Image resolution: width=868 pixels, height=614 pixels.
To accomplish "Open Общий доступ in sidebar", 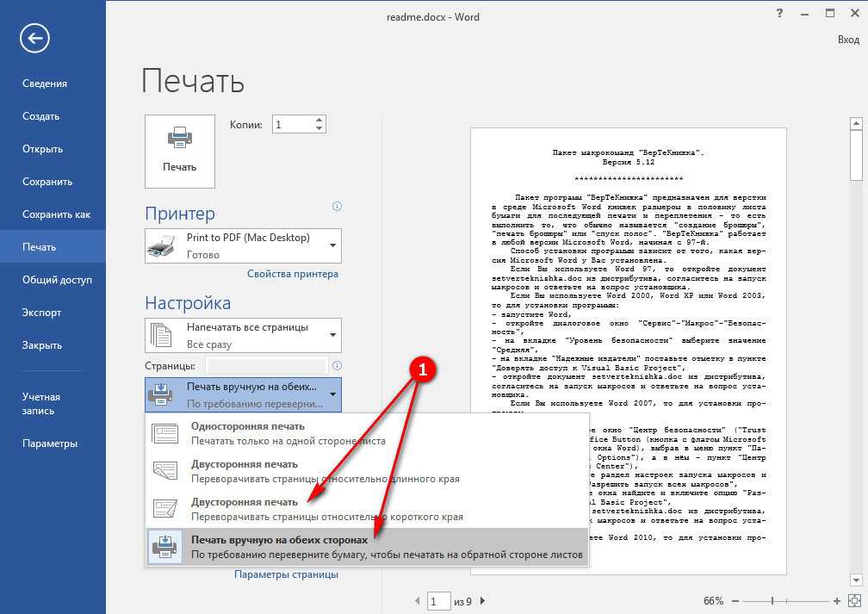I will (53, 280).
